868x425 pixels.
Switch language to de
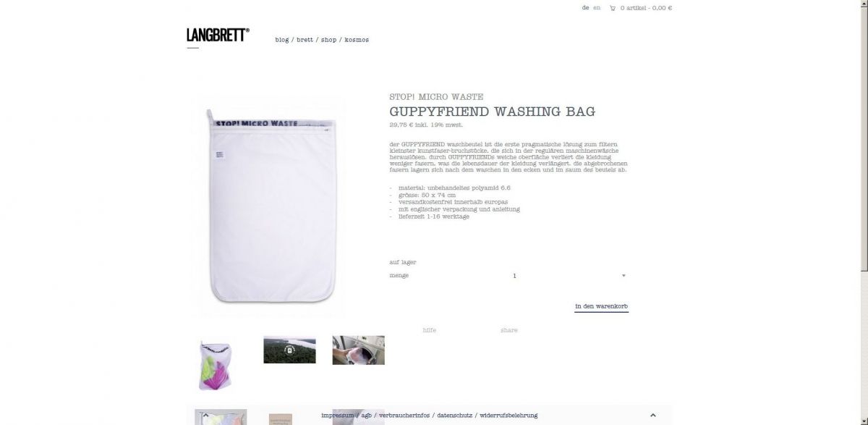(x=585, y=7)
